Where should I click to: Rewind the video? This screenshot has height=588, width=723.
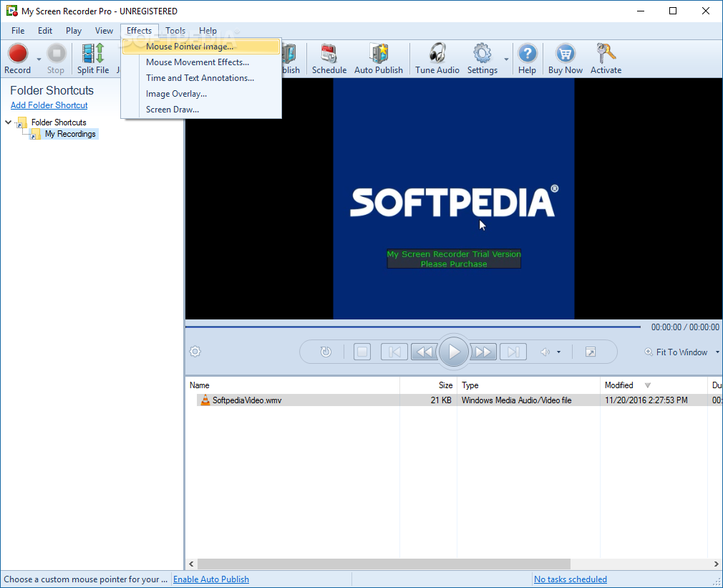(424, 352)
